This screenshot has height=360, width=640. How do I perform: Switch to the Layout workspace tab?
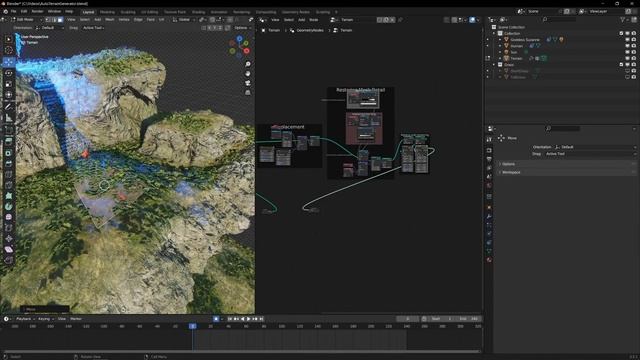click(x=88, y=12)
